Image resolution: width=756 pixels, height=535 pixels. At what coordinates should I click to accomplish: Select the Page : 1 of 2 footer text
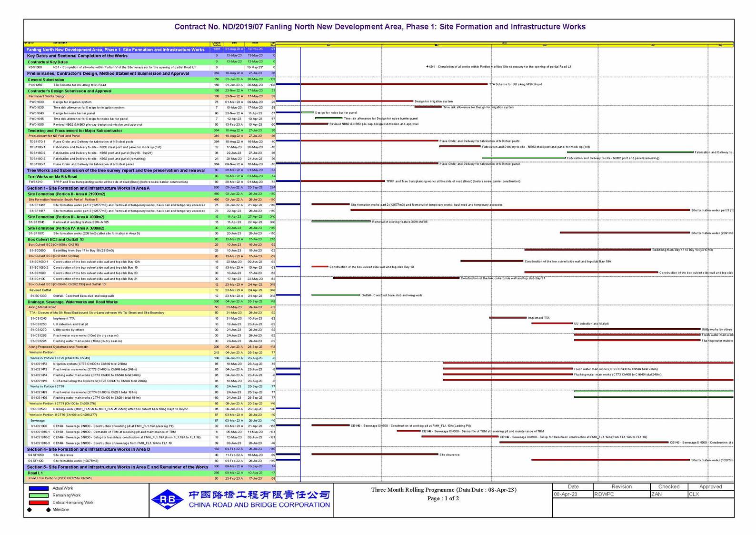(443, 498)
